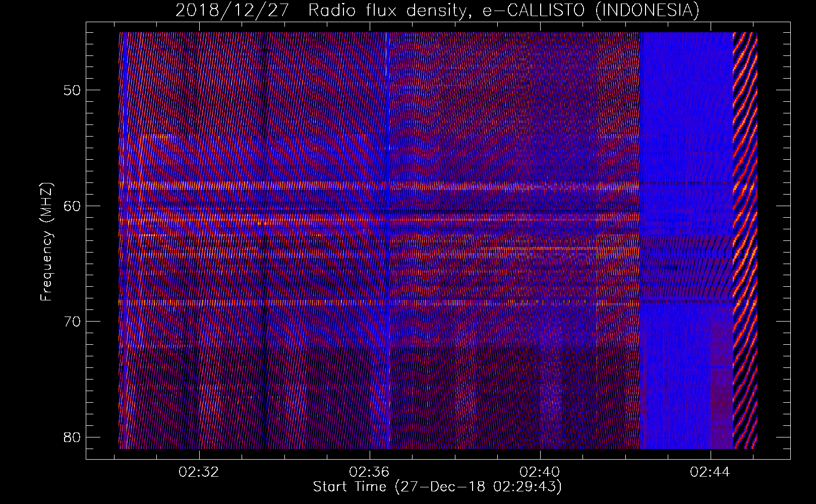
Task: Click the 70 MHz frequency tick label
Action: pos(72,321)
